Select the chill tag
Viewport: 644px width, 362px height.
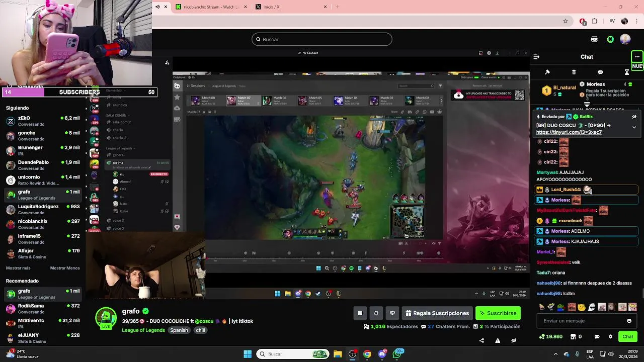point(200,330)
